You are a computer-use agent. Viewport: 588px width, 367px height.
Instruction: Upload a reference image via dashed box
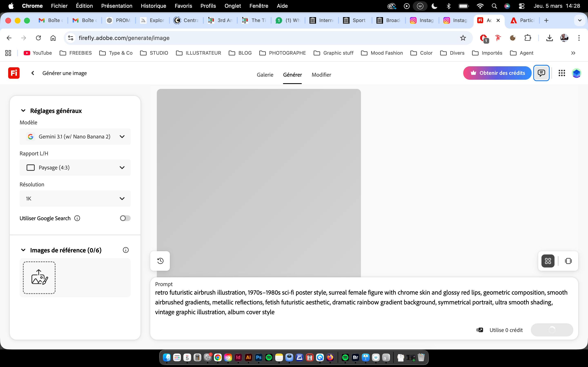coord(39,277)
